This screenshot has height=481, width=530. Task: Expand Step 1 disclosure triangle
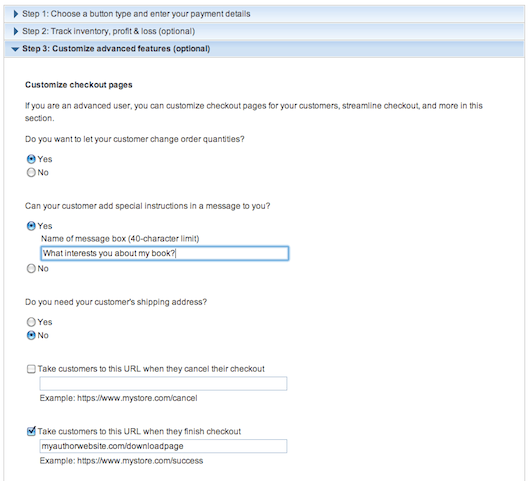pyautogui.click(x=16, y=14)
